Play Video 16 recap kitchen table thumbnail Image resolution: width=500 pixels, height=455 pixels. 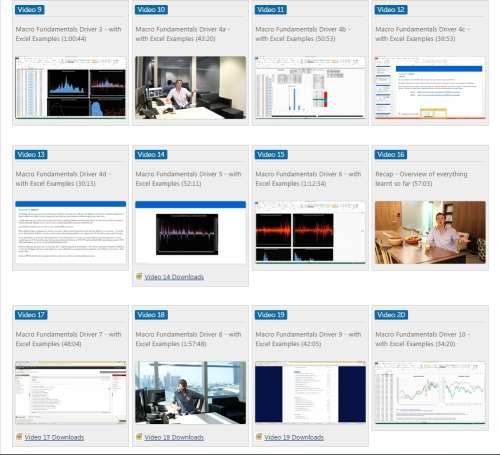pyautogui.click(x=430, y=232)
